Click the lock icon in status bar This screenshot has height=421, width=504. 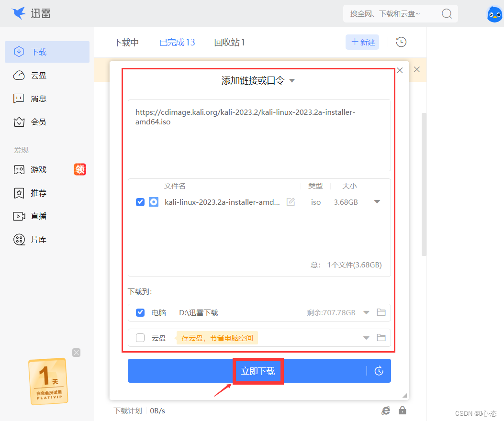click(x=403, y=410)
